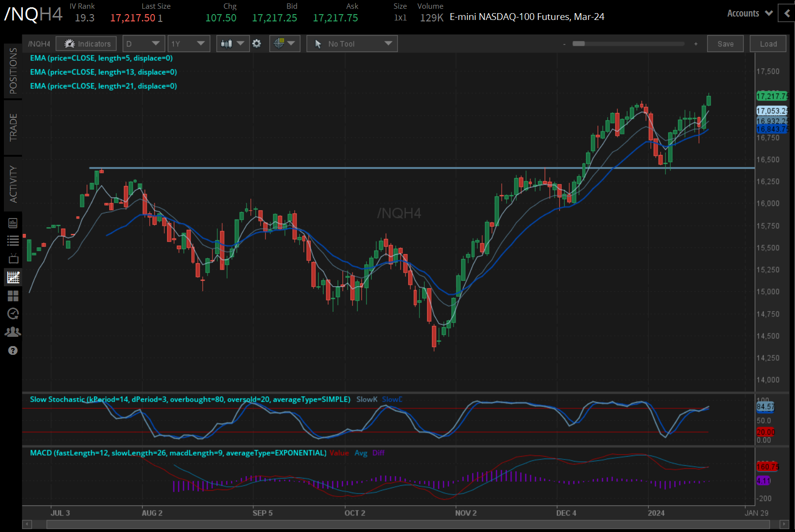Viewport: 795px width, 532px height.
Task: Open the help question mark icon
Action: [x=13, y=350]
